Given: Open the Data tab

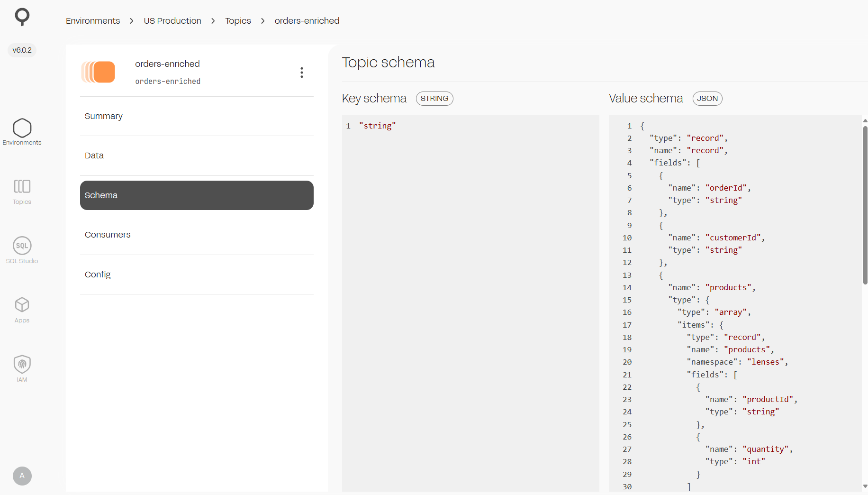Looking at the screenshot, I should coord(197,156).
